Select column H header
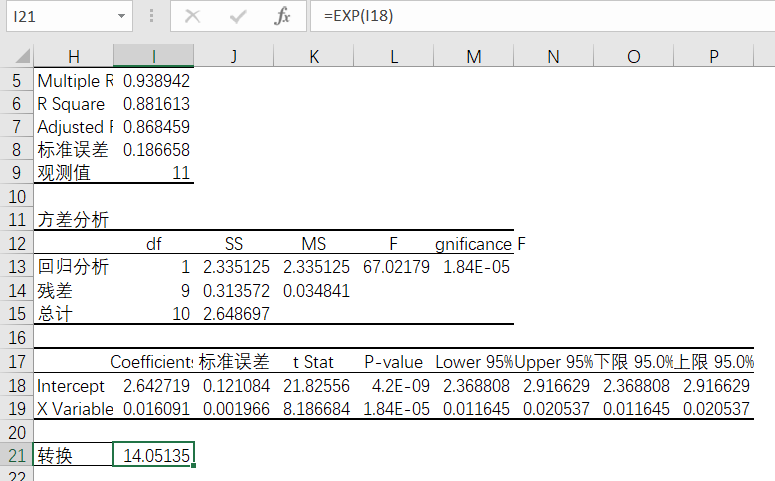Viewport: 775px width, 481px height. [73, 57]
